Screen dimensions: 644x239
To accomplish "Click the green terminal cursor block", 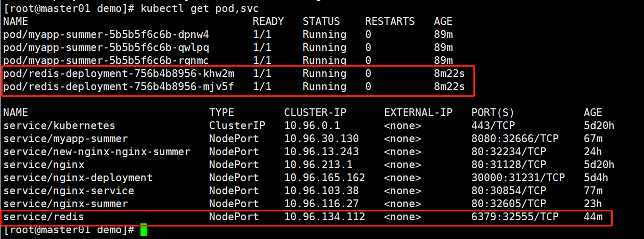I will click(144, 230).
